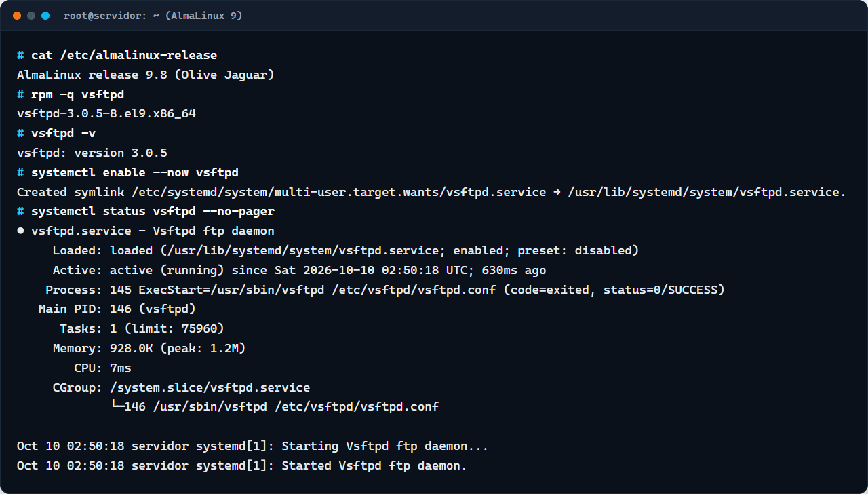This screenshot has width=868, height=494.
Task: Click the CGroup: /system.slice/vsftpd.service line
Action: (181, 387)
